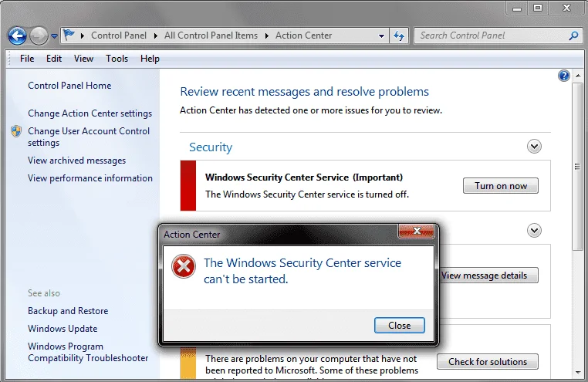Refresh the Action Center page
This screenshot has width=588, height=382.
pos(399,36)
